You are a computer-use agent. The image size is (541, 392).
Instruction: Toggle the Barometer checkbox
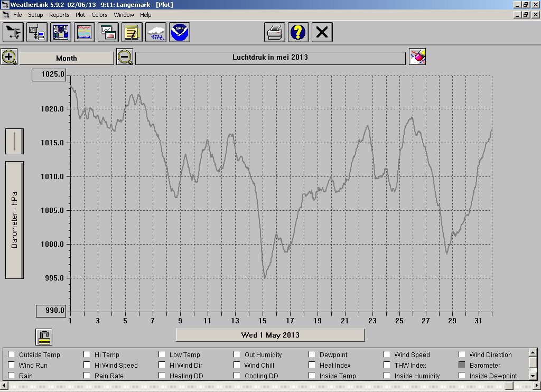(x=462, y=365)
